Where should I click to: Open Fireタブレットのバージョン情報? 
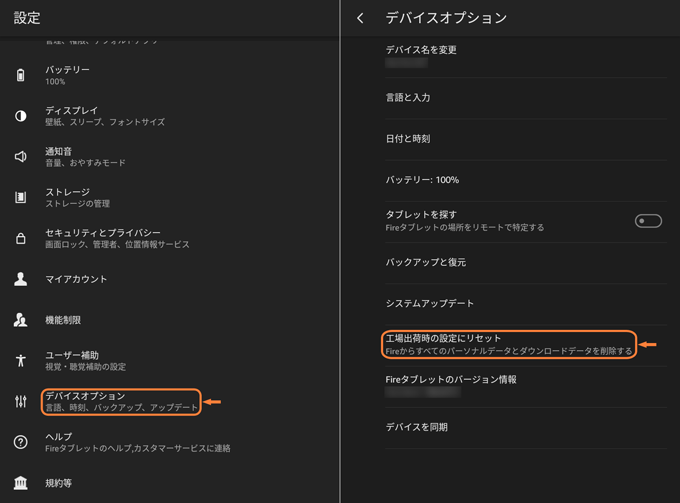click(526, 386)
